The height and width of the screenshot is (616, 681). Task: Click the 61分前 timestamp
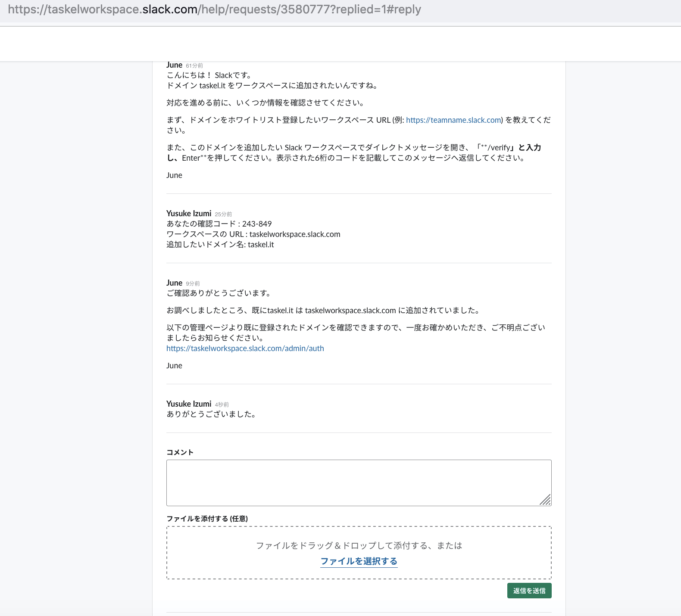coord(194,66)
